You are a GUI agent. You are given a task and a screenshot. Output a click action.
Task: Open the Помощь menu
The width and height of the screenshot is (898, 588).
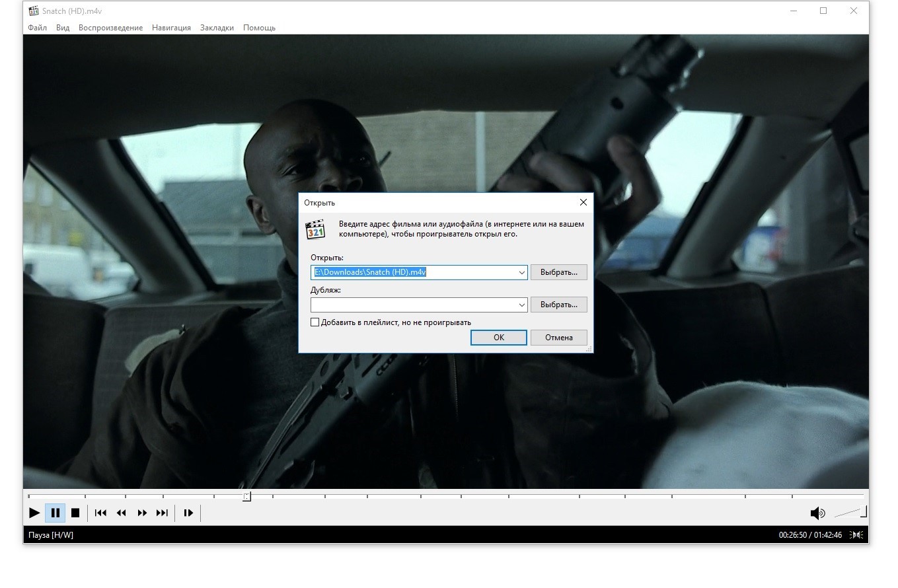(259, 28)
